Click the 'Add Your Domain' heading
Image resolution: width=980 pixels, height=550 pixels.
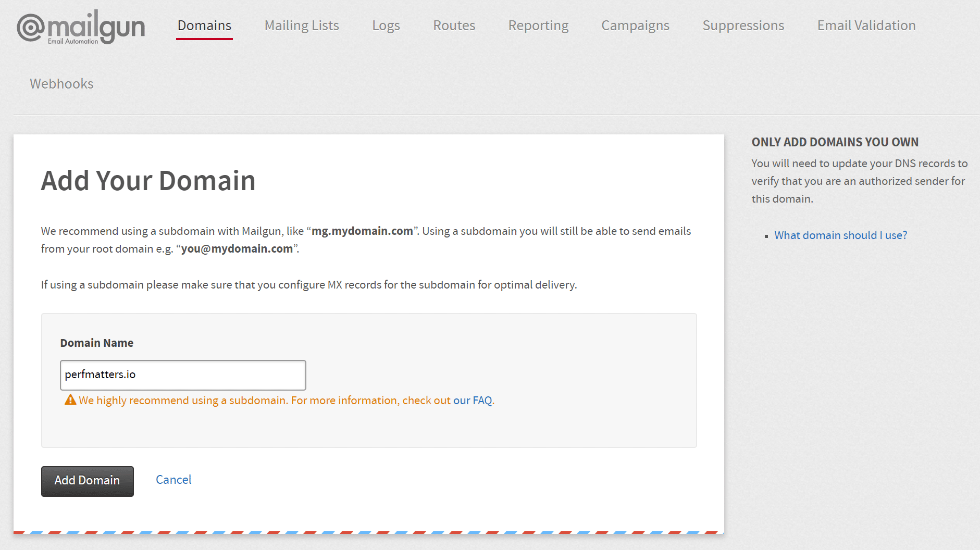click(148, 180)
